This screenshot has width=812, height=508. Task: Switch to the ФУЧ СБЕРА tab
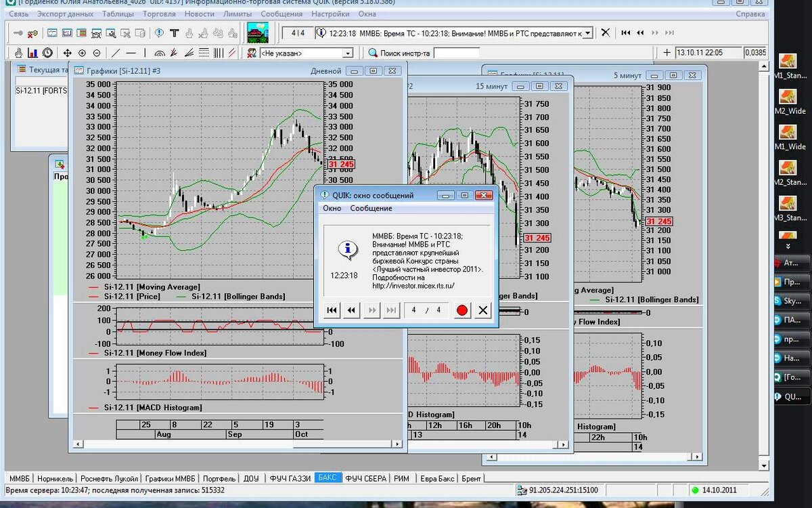tap(365, 478)
